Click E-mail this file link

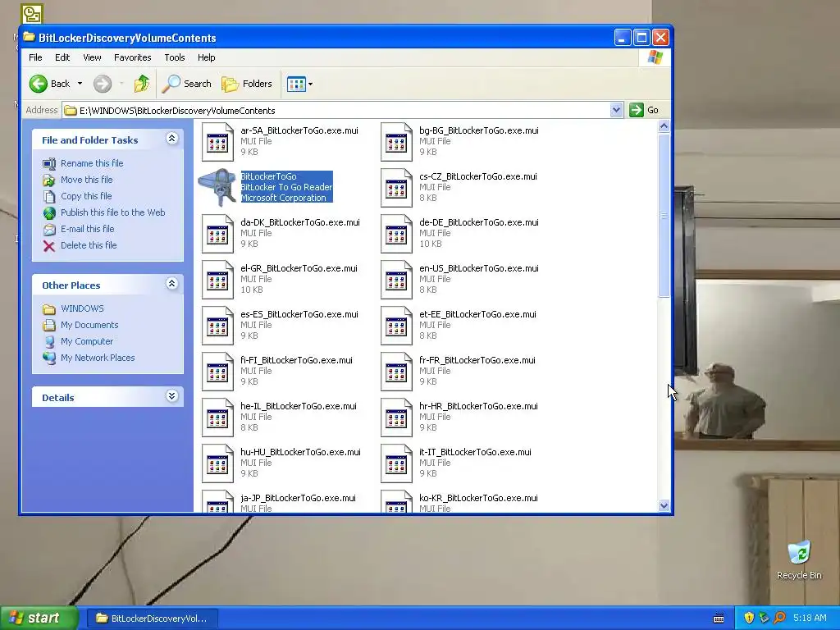pos(87,229)
